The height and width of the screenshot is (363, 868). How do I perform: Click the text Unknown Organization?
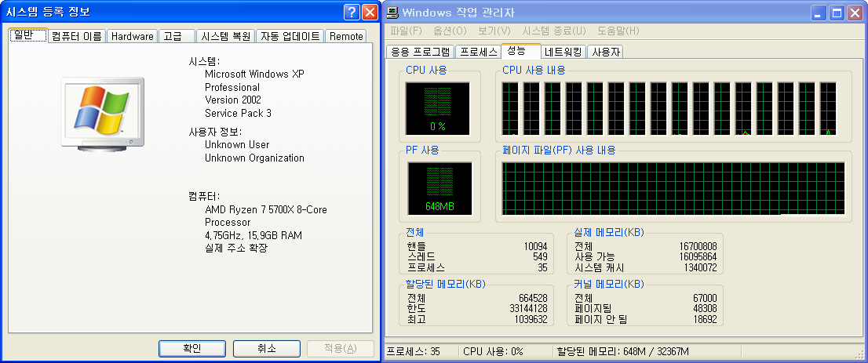click(254, 158)
